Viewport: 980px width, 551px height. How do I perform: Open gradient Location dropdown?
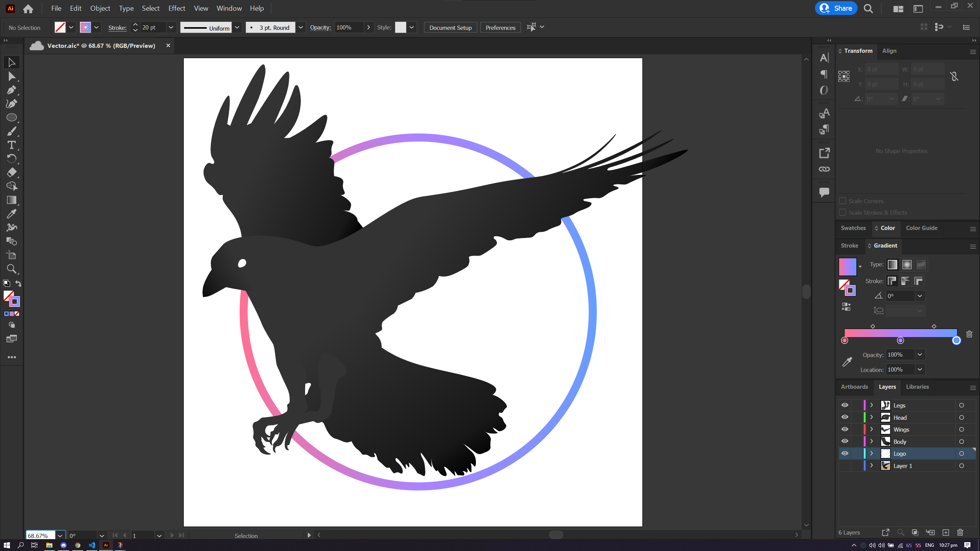click(920, 370)
